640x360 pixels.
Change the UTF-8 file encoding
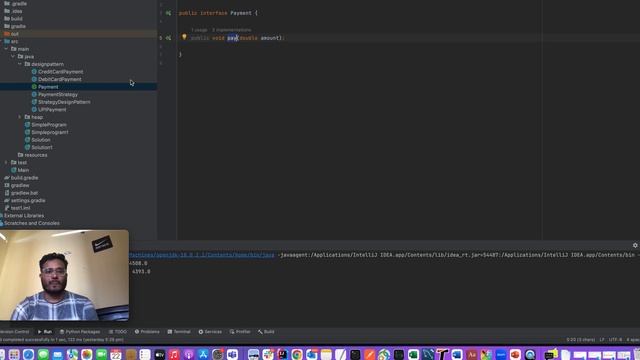click(x=615, y=340)
